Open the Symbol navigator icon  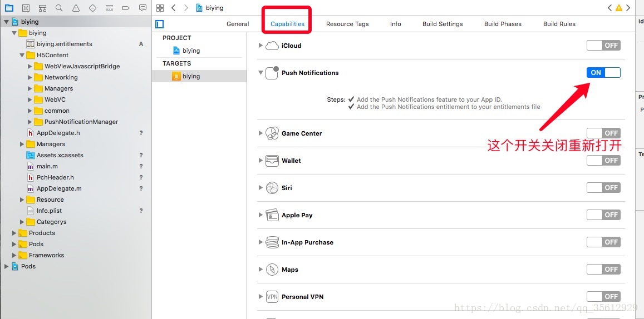tap(42, 8)
